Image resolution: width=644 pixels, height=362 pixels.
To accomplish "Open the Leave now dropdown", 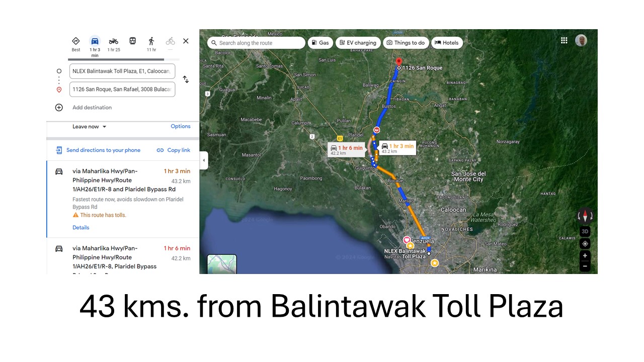I will click(x=90, y=127).
